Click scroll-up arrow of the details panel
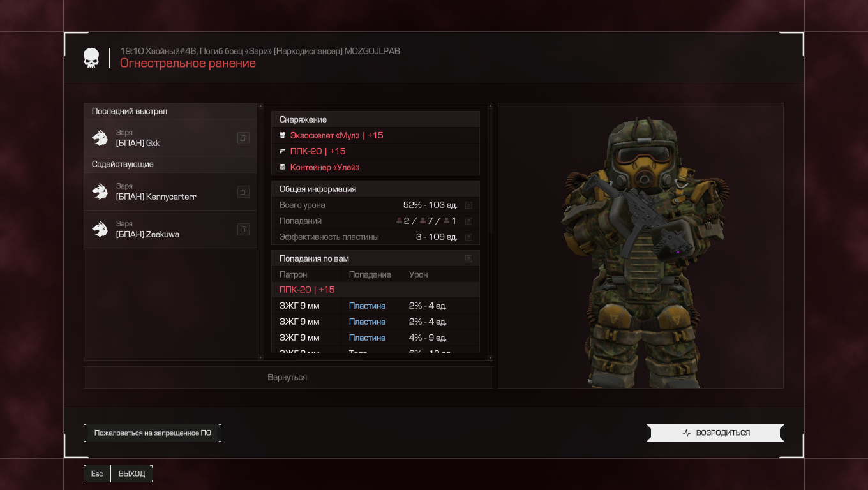 tap(490, 106)
